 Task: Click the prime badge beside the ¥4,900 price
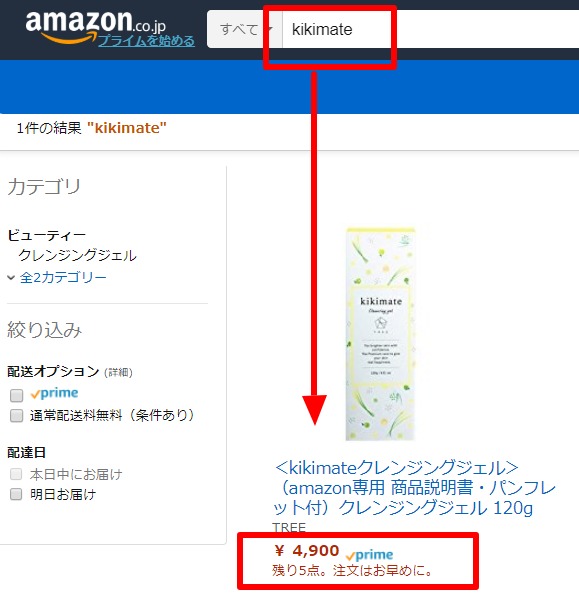coord(369,555)
